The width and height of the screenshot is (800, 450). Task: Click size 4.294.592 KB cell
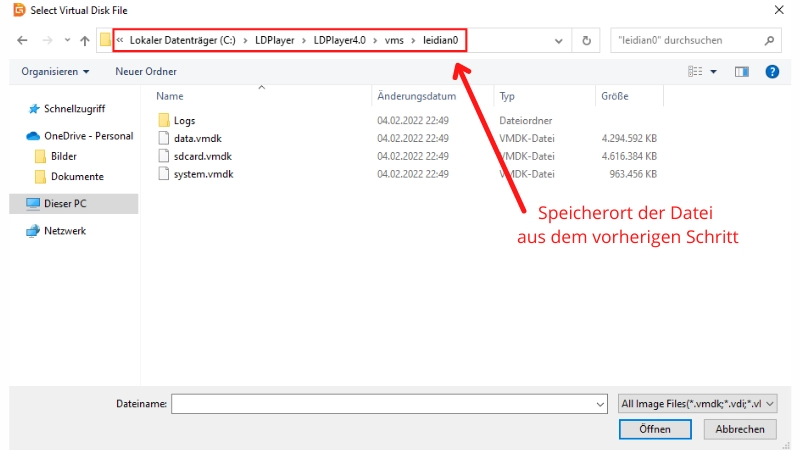[629, 138]
